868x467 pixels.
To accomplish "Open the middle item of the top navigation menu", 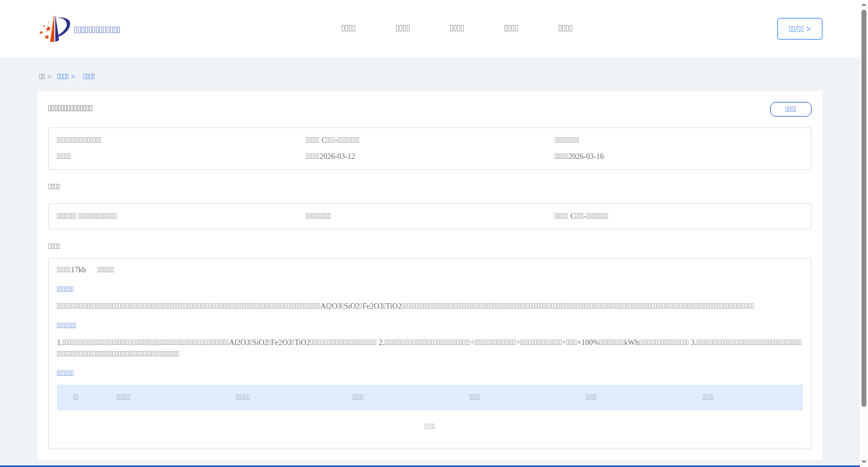I will (x=457, y=28).
